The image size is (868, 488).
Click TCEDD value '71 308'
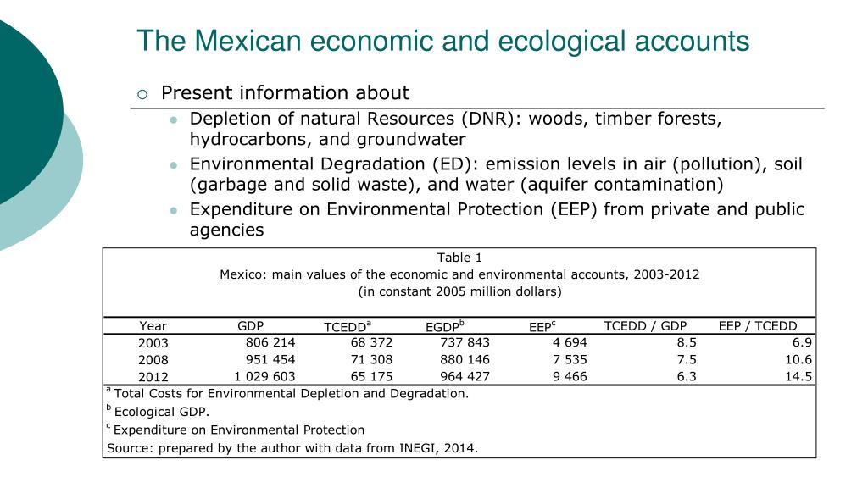[x=371, y=359]
